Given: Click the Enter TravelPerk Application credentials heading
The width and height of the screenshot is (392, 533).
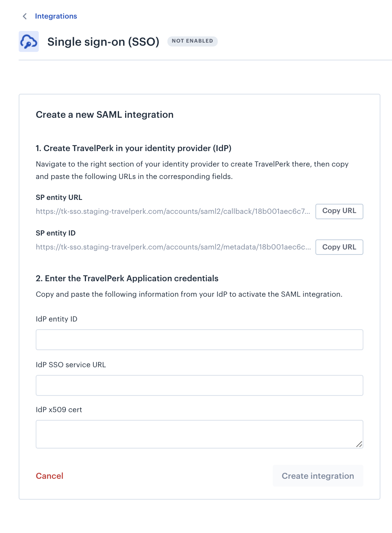Looking at the screenshot, I should click(127, 279).
